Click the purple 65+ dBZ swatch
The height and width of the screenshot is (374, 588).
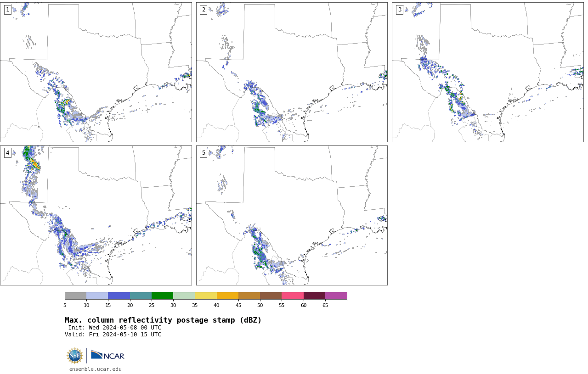[336, 296]
